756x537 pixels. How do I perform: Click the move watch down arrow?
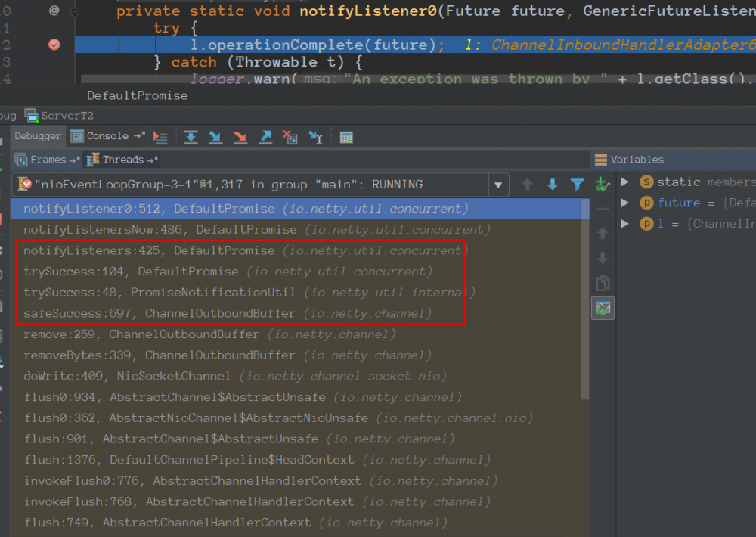pyautogui.click(x=603, y=258)
